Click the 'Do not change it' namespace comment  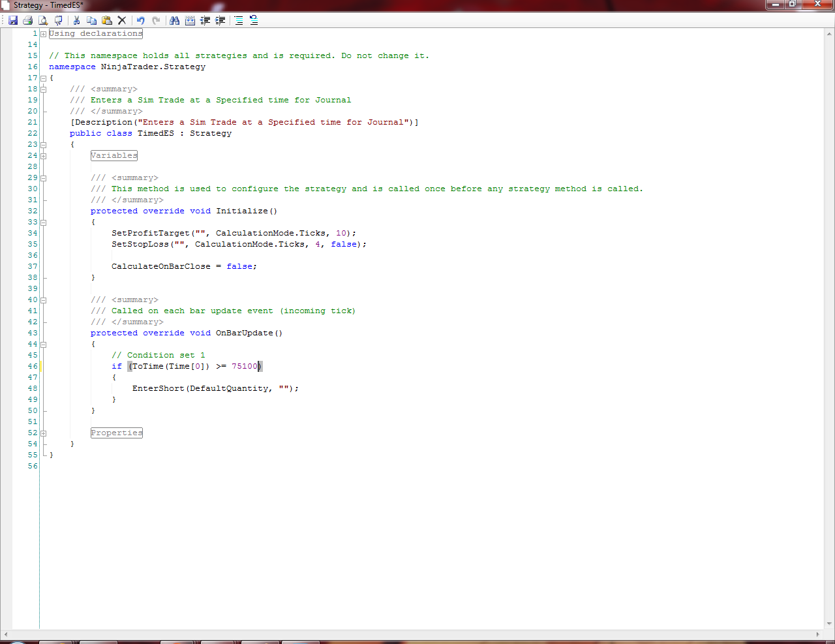[239, 56]
